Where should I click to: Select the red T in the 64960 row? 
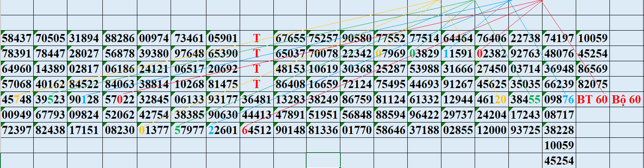(x=256, y=69)
